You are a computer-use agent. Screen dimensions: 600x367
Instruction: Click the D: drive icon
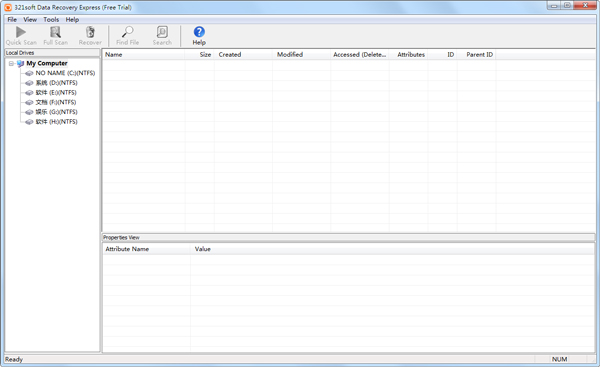(29, 83)
